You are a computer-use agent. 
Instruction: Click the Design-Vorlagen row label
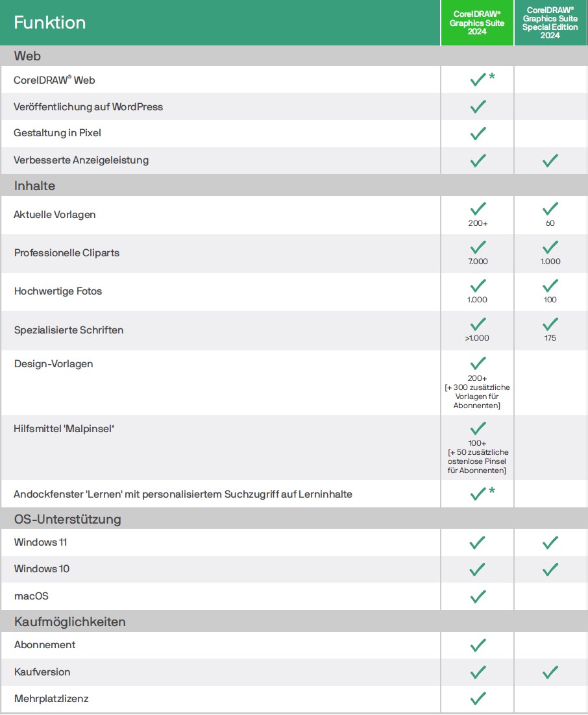click(53, 364)
